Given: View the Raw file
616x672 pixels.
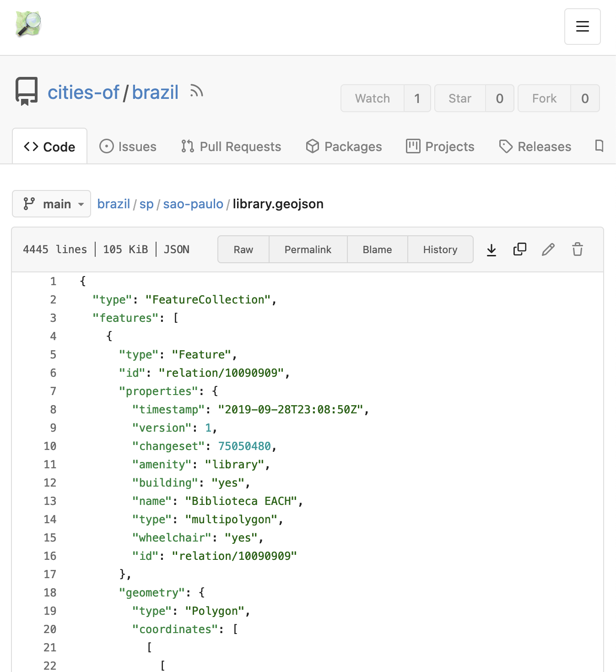Looking at the screenshot, I should (x=243, y=249).
